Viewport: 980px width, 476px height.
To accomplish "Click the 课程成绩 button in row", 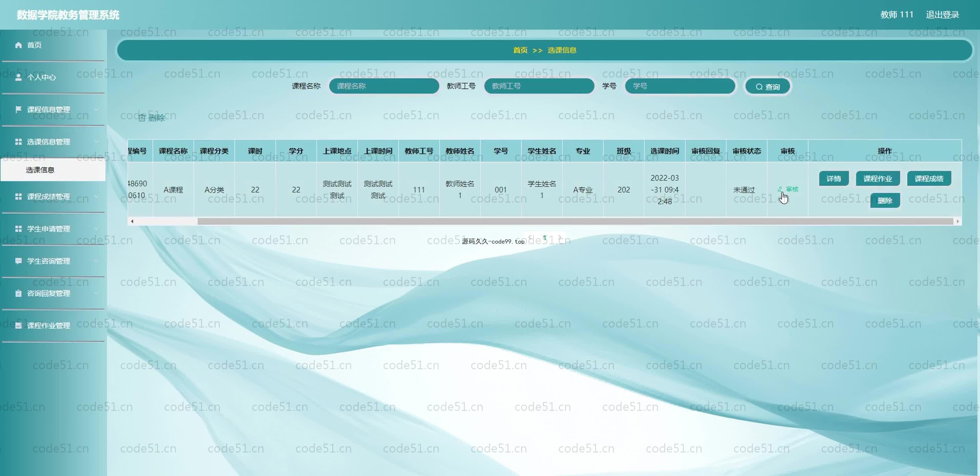I will [929, 178].
